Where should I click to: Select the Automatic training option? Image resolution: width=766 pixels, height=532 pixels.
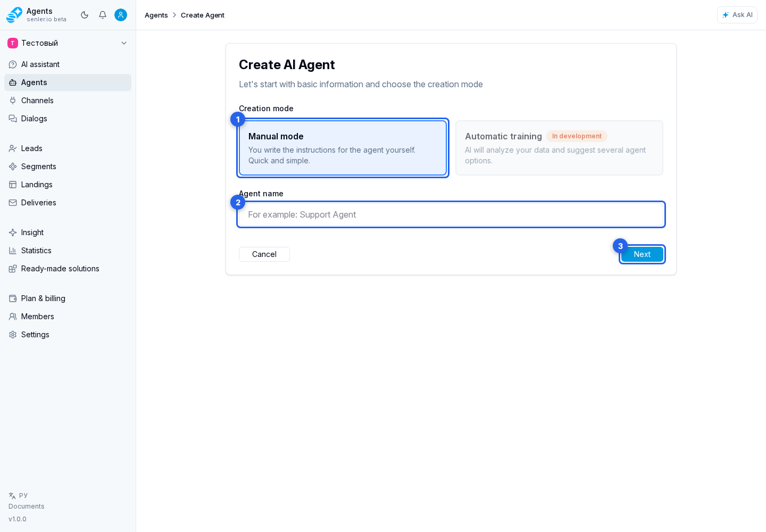tap(559, 148)
